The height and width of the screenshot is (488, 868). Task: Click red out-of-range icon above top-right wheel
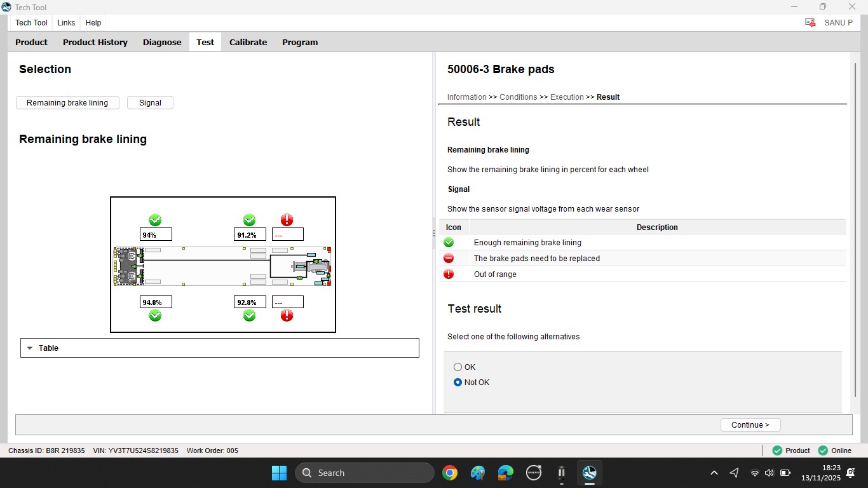[x=287, y=220]
